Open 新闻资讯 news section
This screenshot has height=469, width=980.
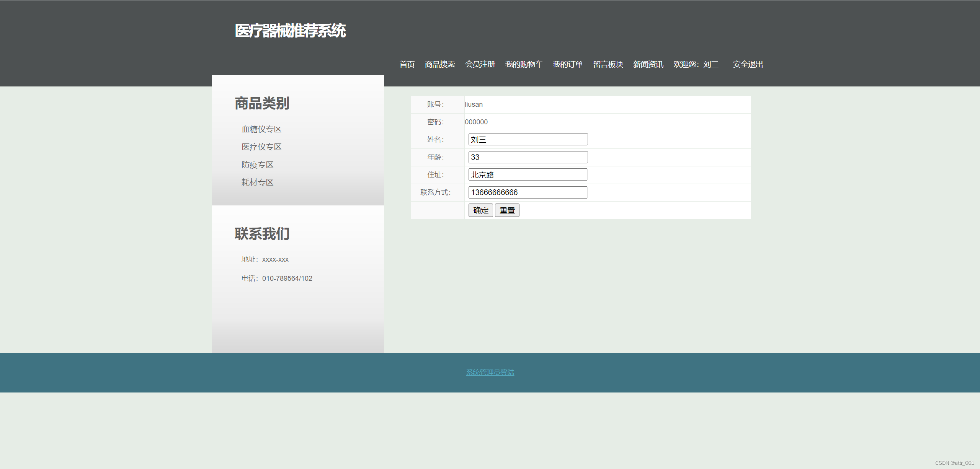(x=648, y=64)
